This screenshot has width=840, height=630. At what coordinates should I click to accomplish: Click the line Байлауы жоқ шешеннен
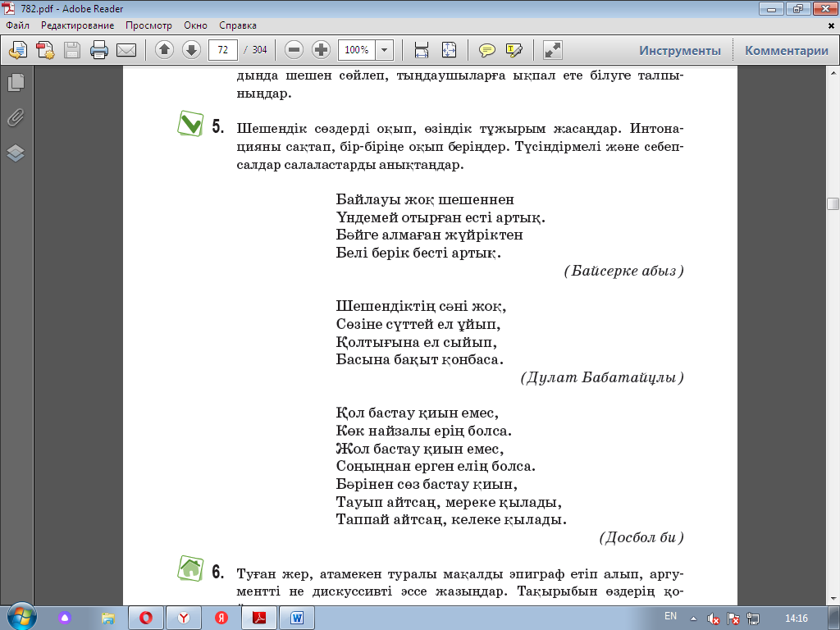[x=425, y=199]
